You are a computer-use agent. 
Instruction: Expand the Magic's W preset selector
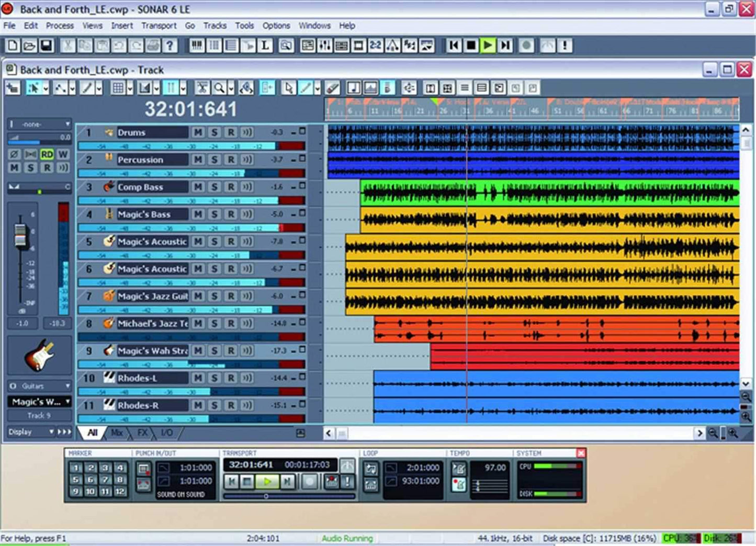68,402
